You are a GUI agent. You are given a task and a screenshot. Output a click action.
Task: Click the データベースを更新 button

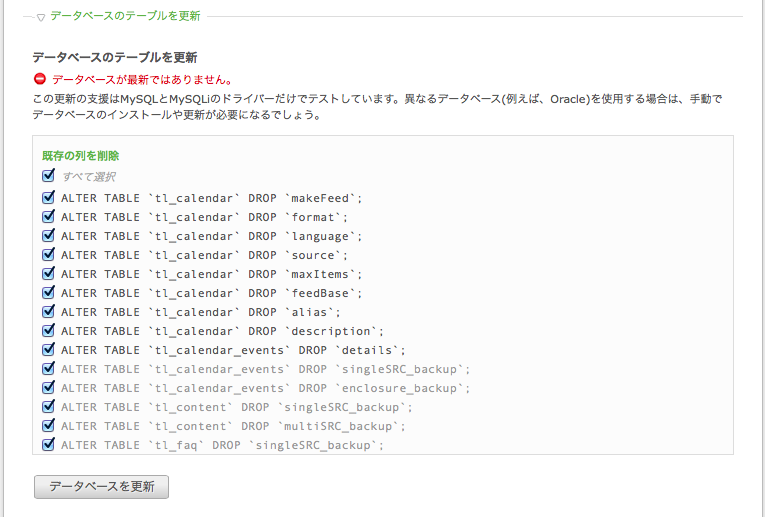click(x=101, y=487)
